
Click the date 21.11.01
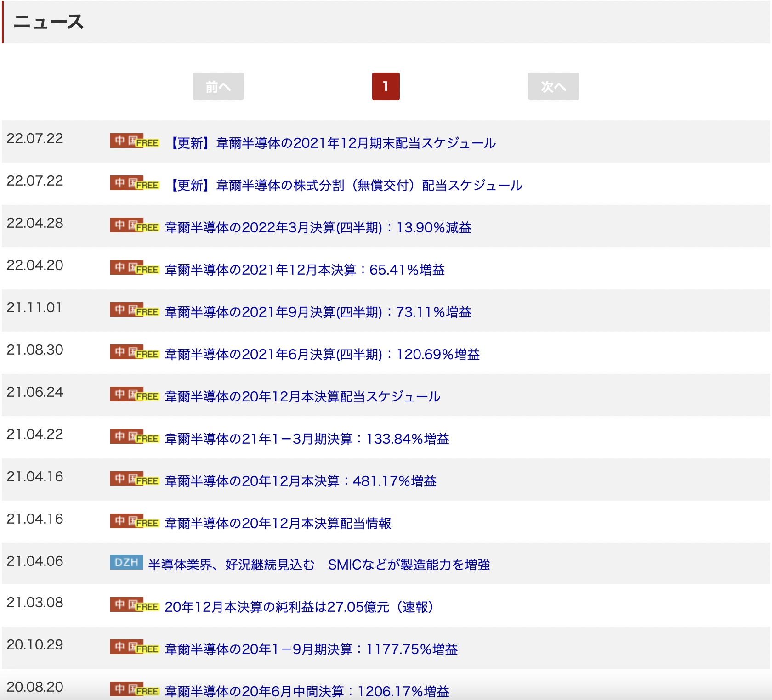[34, 308]
